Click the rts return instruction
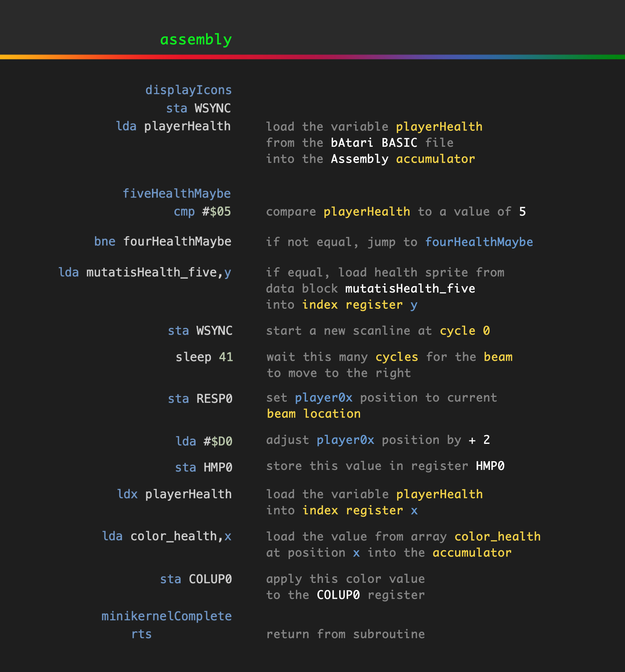The height and width of the screenshot is (672, 625). tap(142, 634)
